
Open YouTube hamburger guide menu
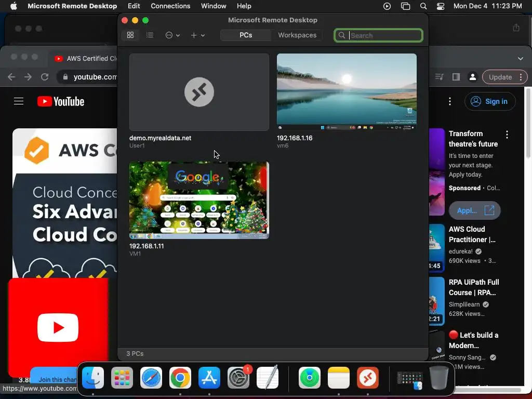point(19,101)
